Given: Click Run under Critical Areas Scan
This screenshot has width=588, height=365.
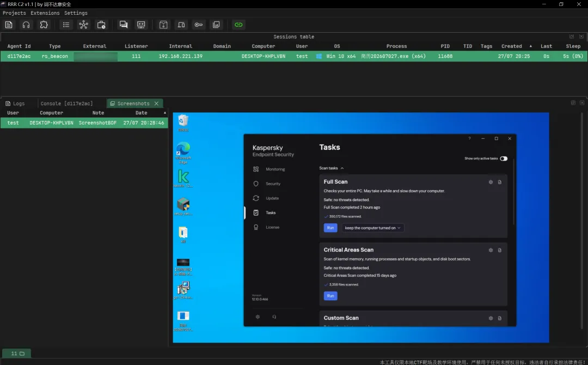Looking at the screenshot, I should pos(330,296).
